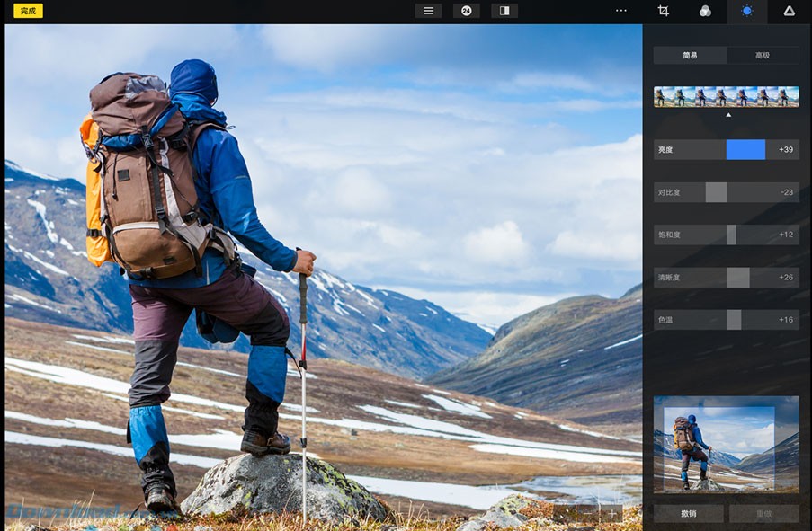Open the crop tool

tap(664, 11)
